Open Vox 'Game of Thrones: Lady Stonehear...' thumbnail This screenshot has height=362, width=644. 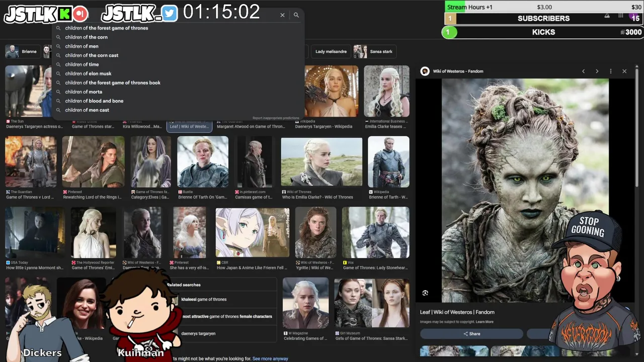(x=375, y=233)
